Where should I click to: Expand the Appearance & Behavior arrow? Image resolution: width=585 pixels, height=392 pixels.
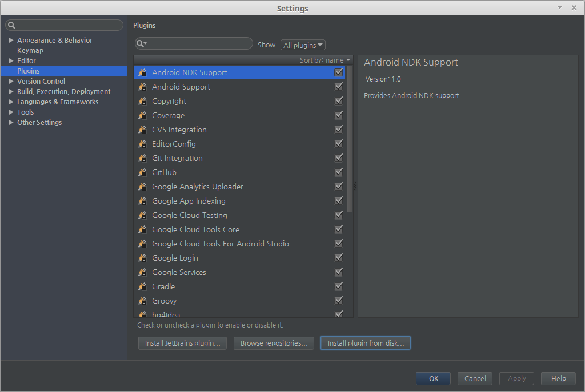[x=11, y=40]
